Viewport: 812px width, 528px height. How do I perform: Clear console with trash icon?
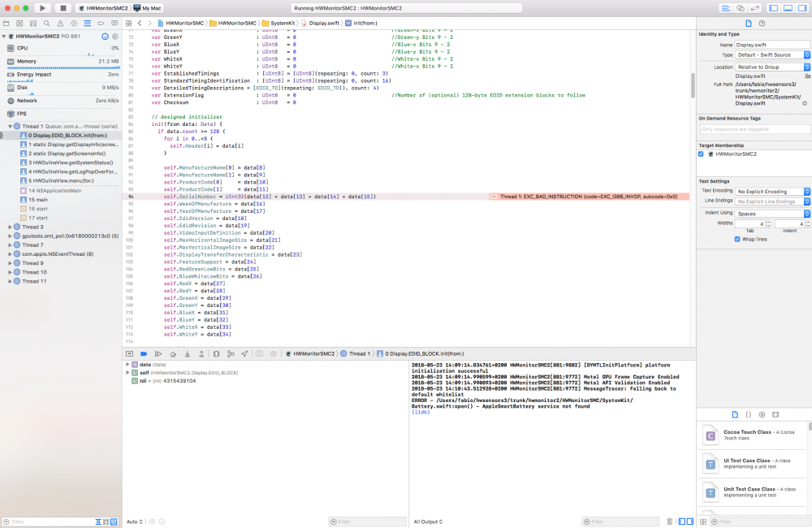click(669, 522)
